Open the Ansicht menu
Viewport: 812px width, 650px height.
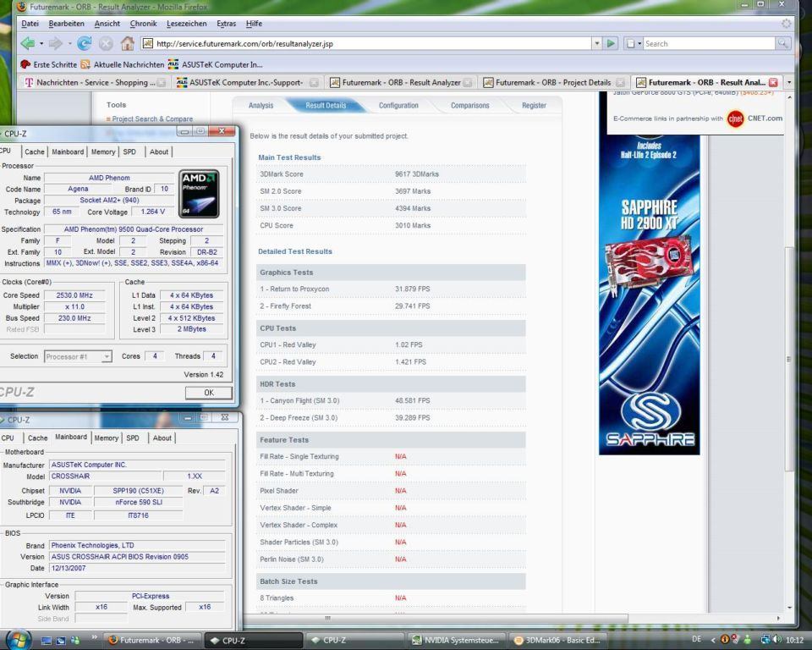click(x=107, y=24)
